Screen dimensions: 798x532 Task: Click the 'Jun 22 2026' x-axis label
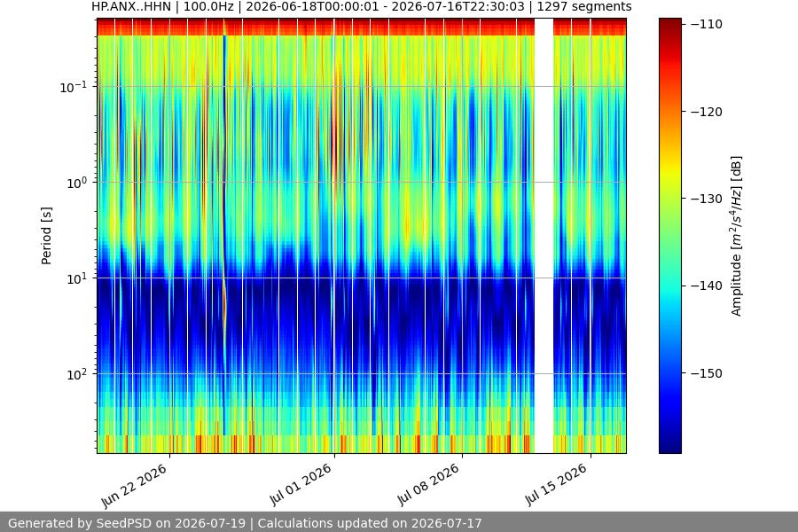click(x=135, y=486)
